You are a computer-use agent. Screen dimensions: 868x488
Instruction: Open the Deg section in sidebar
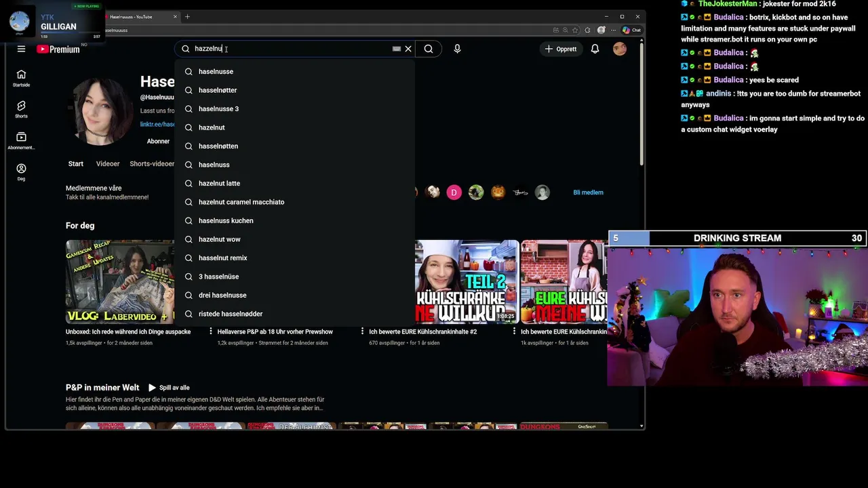pos(21,172)
